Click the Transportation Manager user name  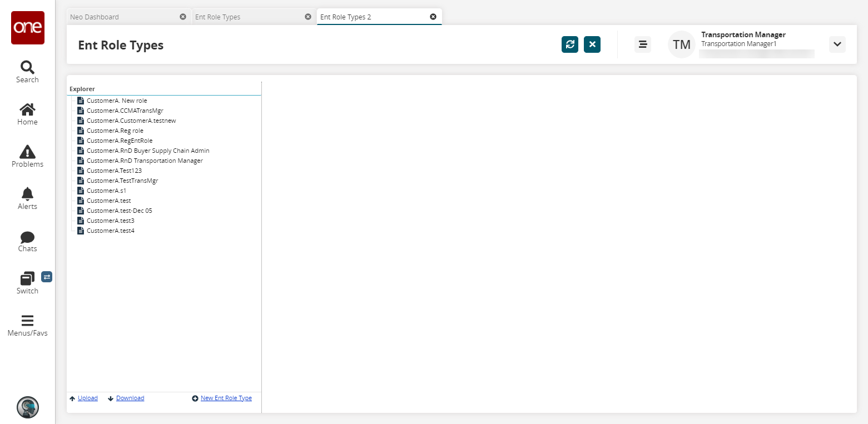click(743, 34)
